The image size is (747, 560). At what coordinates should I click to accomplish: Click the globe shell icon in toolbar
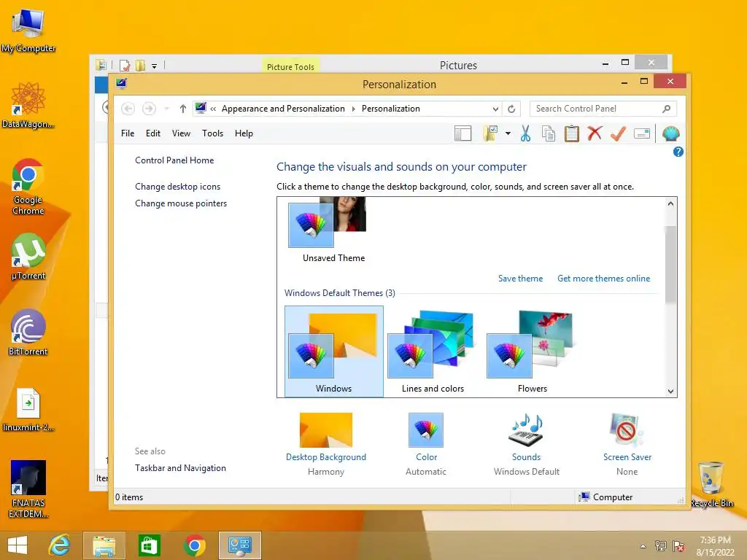click(671, 134)
